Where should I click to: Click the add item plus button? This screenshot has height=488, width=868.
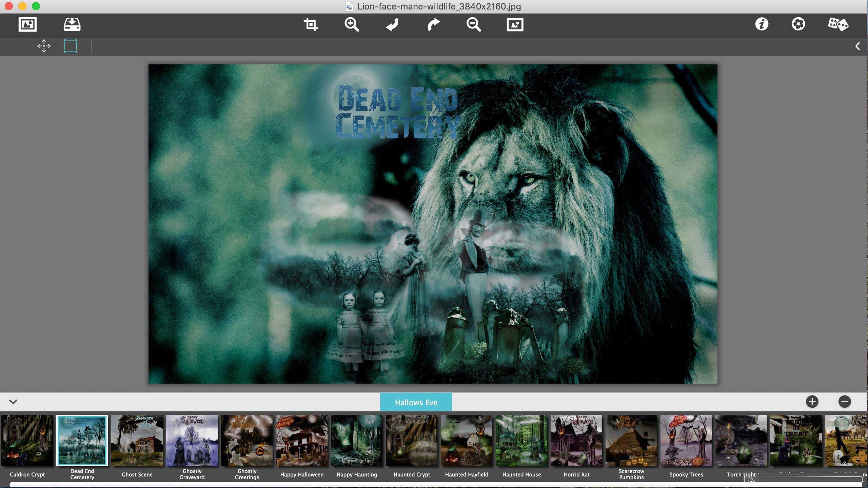click(x=812, y=402)
